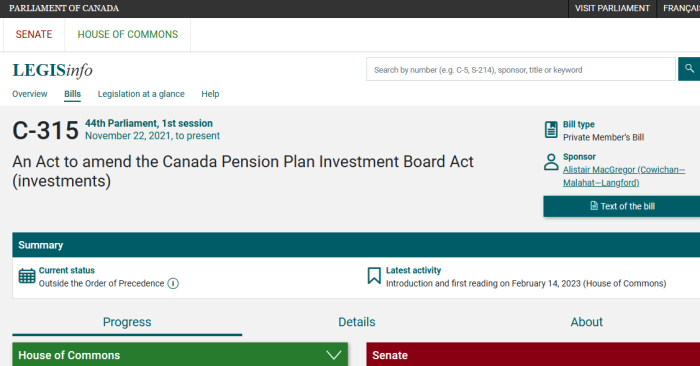Open Text of the bill
700x366 pixels.
click(621, 206)
